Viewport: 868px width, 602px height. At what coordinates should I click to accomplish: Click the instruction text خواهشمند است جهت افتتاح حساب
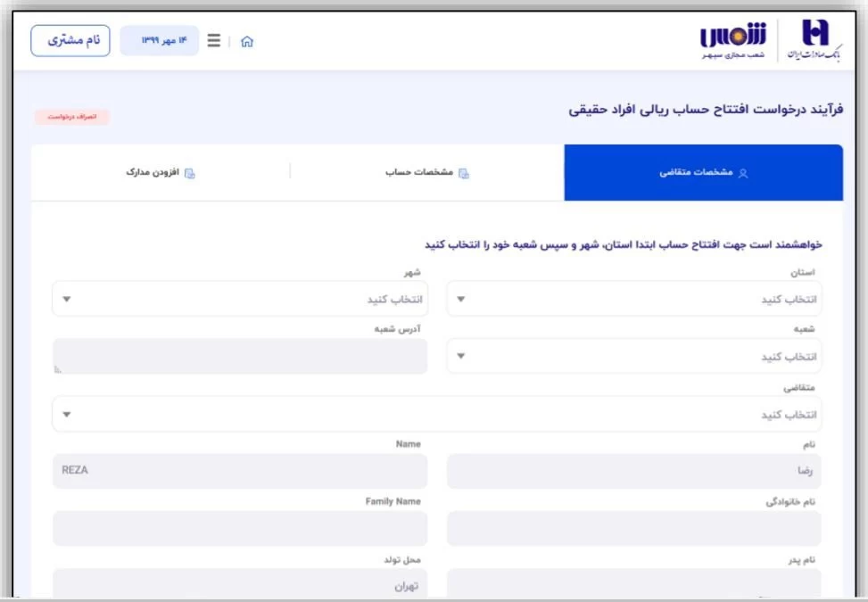(x=624, y=244)
